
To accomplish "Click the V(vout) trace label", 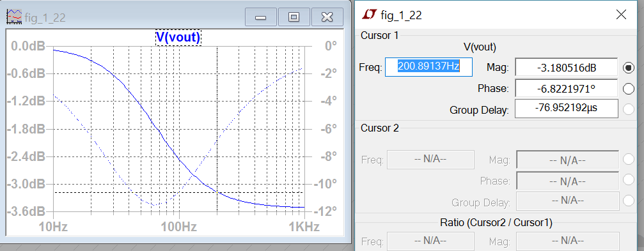I will 178,38.
